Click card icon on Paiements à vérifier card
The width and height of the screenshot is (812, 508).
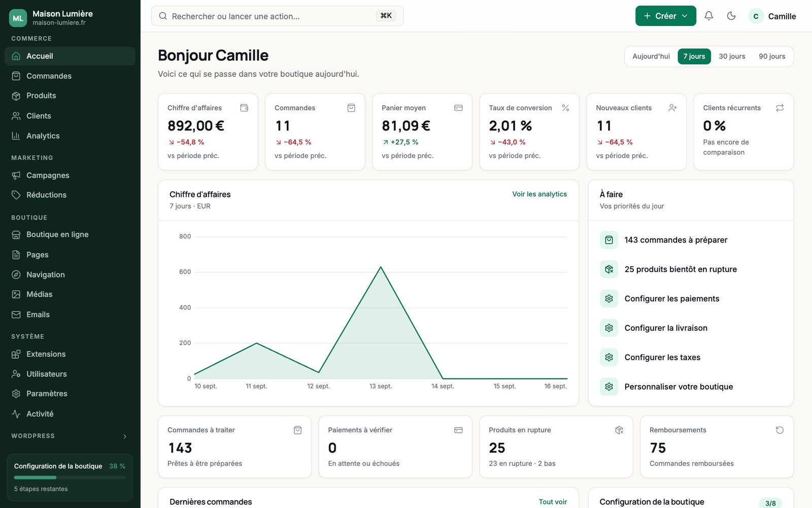coord(458,430)
